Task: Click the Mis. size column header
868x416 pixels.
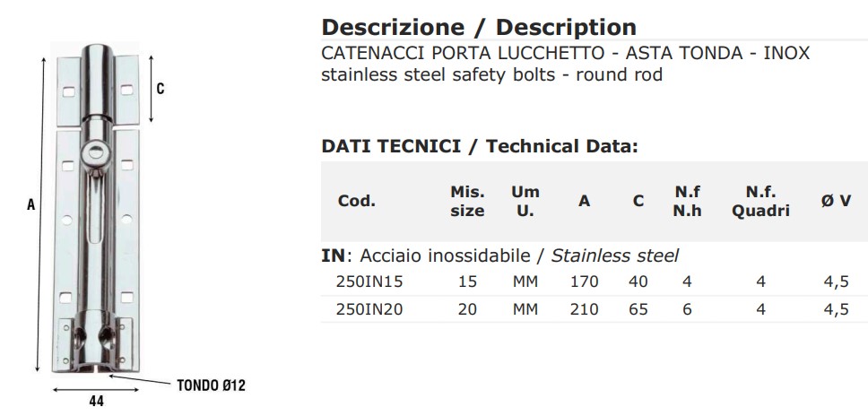Action: click(x=467, y=202)
